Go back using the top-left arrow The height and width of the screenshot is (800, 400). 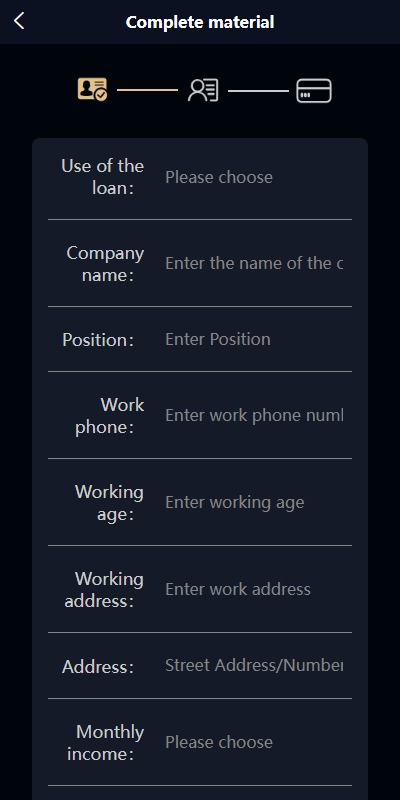19,21
